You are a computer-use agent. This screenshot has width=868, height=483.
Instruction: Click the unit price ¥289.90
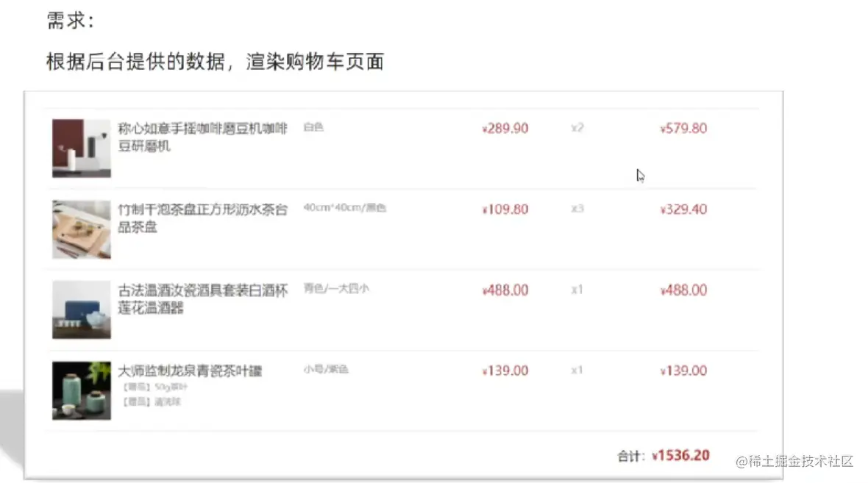click(505, 129)
